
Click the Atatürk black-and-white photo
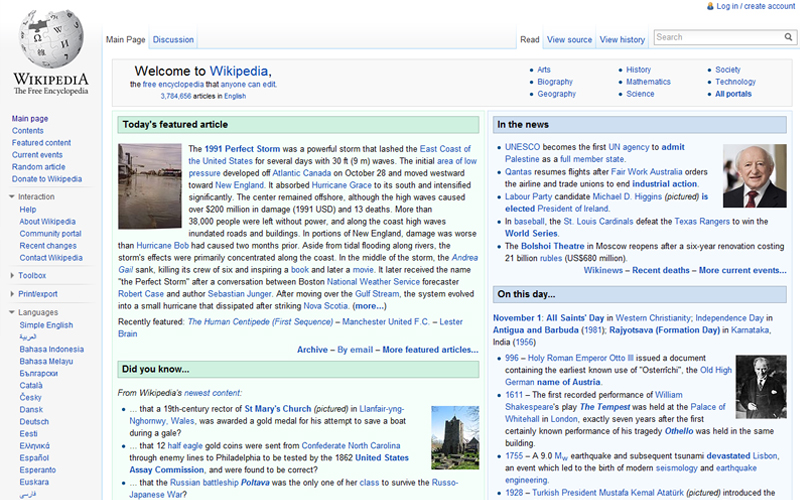pos(761,387)
